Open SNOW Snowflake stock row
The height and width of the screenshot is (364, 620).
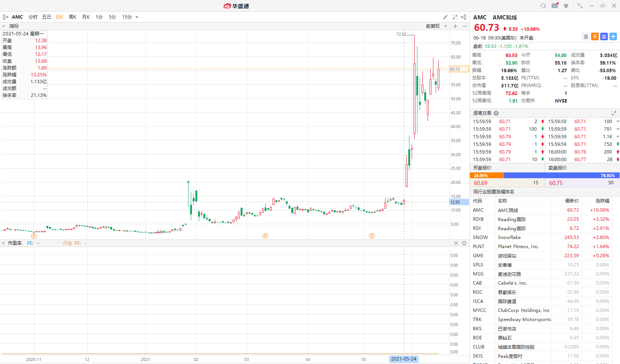pos(541,237)
